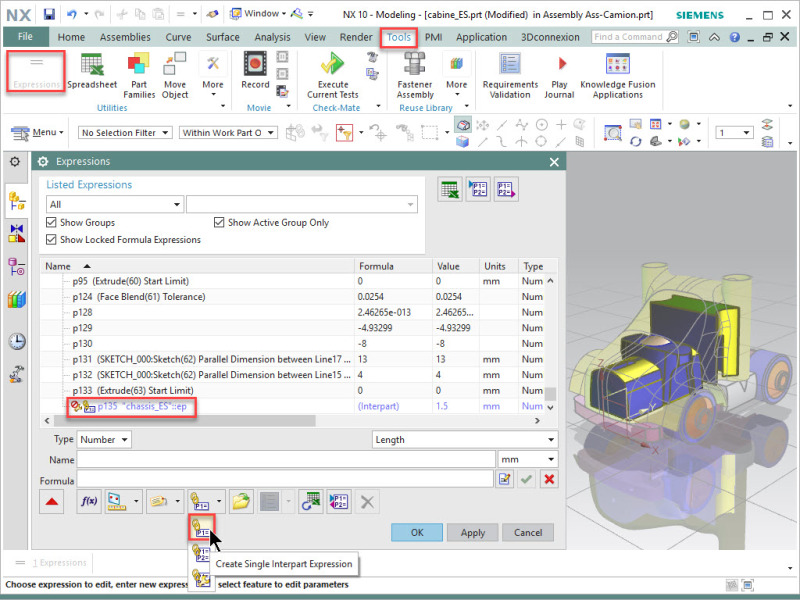
Task: Open the NX help icon
Action: tap(734, 37)
